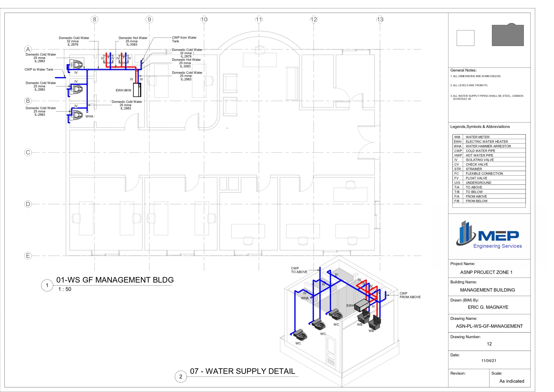Click the '07 - WATER SUPPLY DETAIL' view title

coord(243,371)
